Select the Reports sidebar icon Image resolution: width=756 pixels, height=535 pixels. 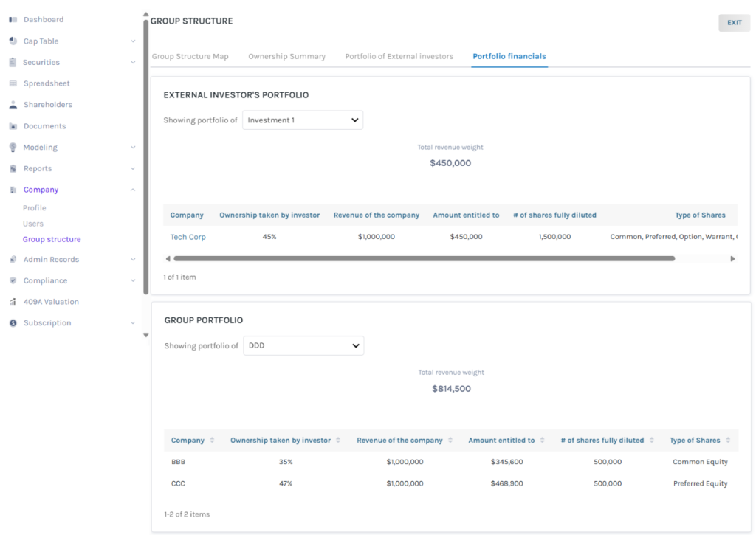click(12, 168)
